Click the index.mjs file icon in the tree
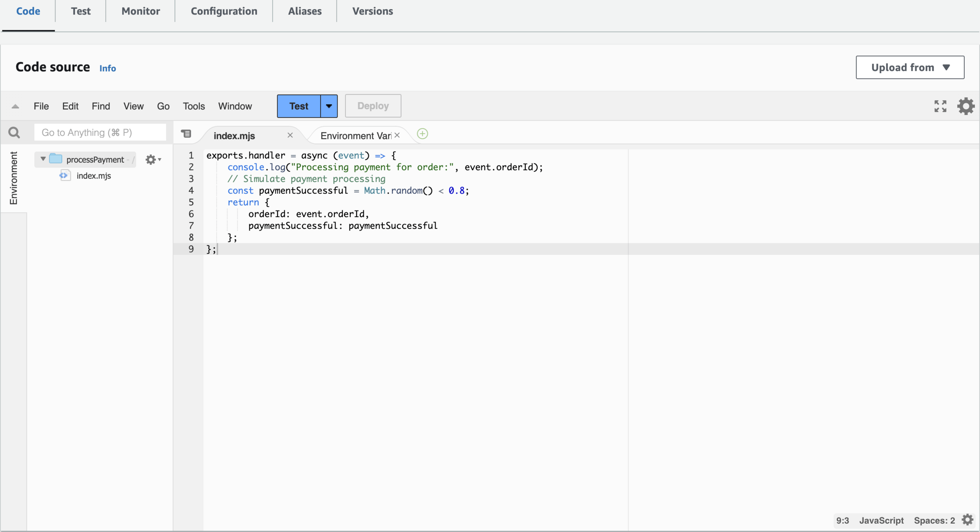Image resolution: width=980 pixels, height=532 pixels. (65, 176)
